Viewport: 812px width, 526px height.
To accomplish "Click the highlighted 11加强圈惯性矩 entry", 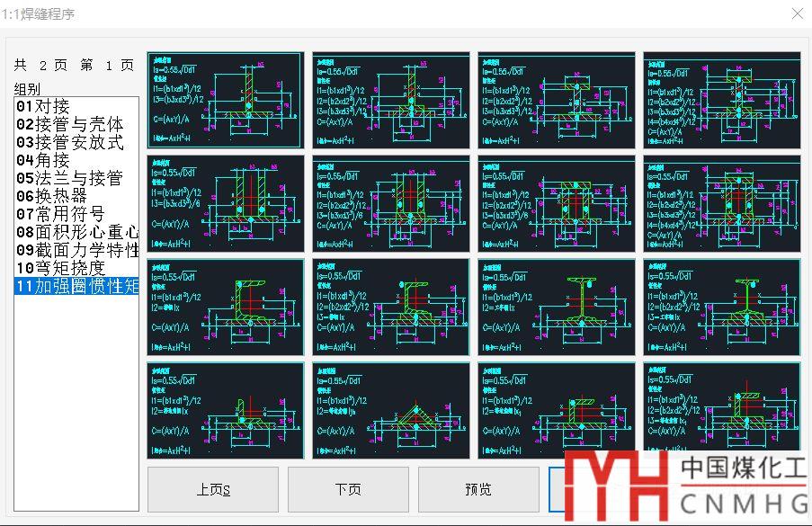I will [76, 286].
